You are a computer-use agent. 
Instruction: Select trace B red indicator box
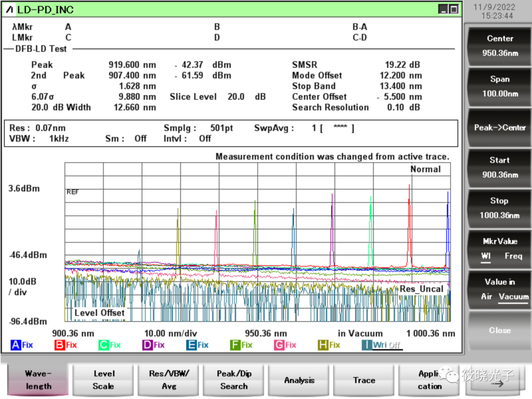pyautogui.click(x=60, y=345)
